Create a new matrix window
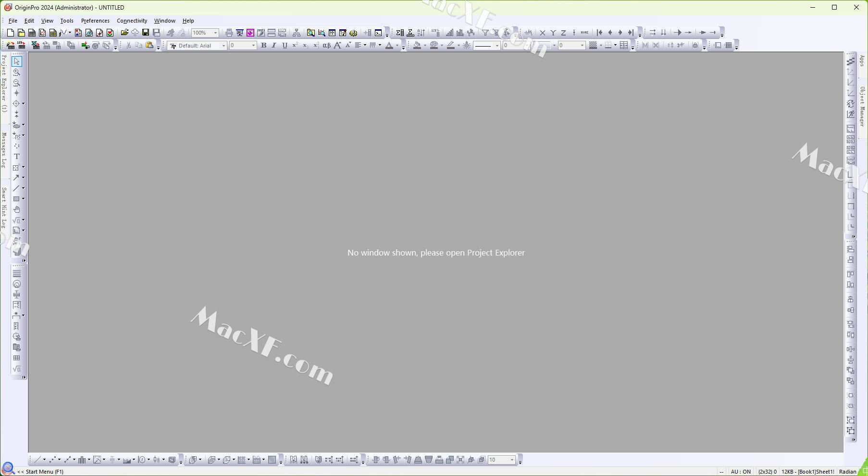This screenshot has width=868, height=476. click(53, 33)
